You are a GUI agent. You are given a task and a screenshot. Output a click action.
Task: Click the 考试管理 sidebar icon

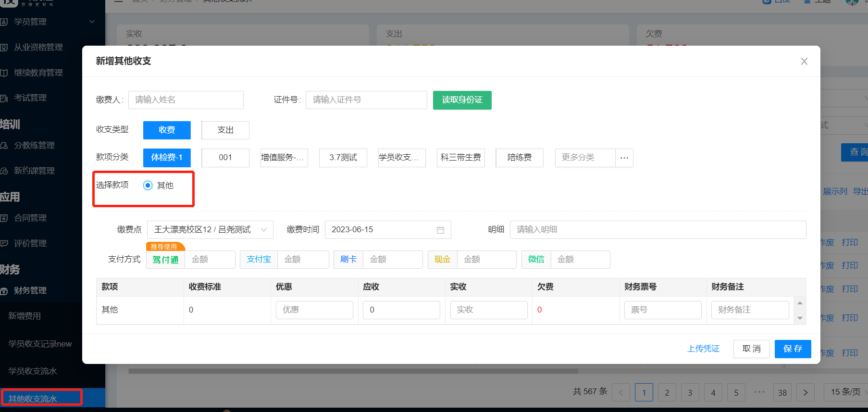(x=4, y=98)
